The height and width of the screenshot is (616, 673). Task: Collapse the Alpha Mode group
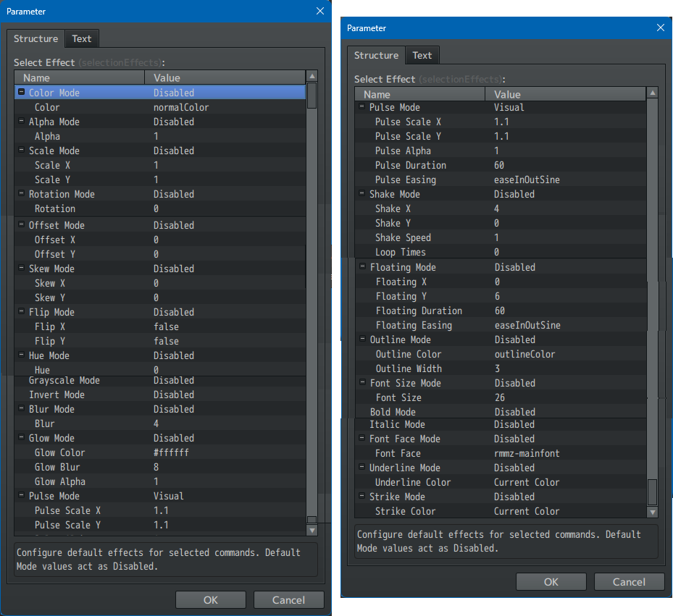pyautogui.click(x=21, y=122)
